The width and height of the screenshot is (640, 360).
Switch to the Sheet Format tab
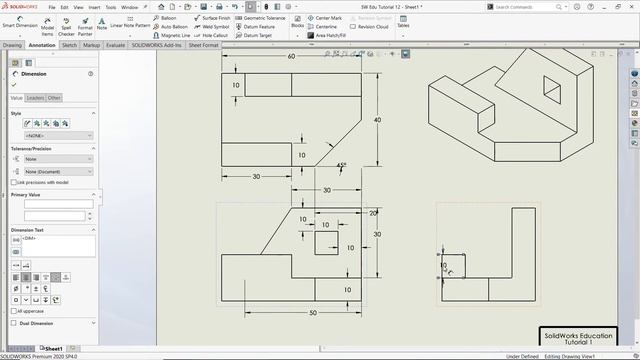tap(203, 45)
